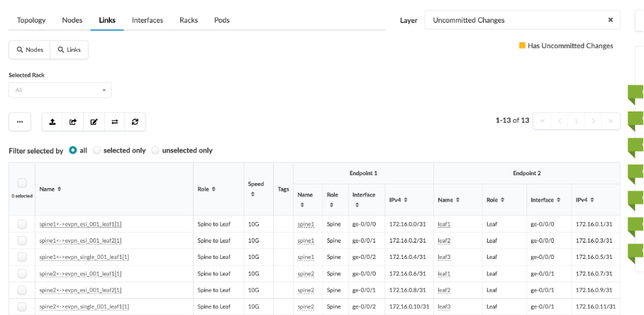
Task: Expand the Selected Rack dropdown
Action: (x=60, y=90)
